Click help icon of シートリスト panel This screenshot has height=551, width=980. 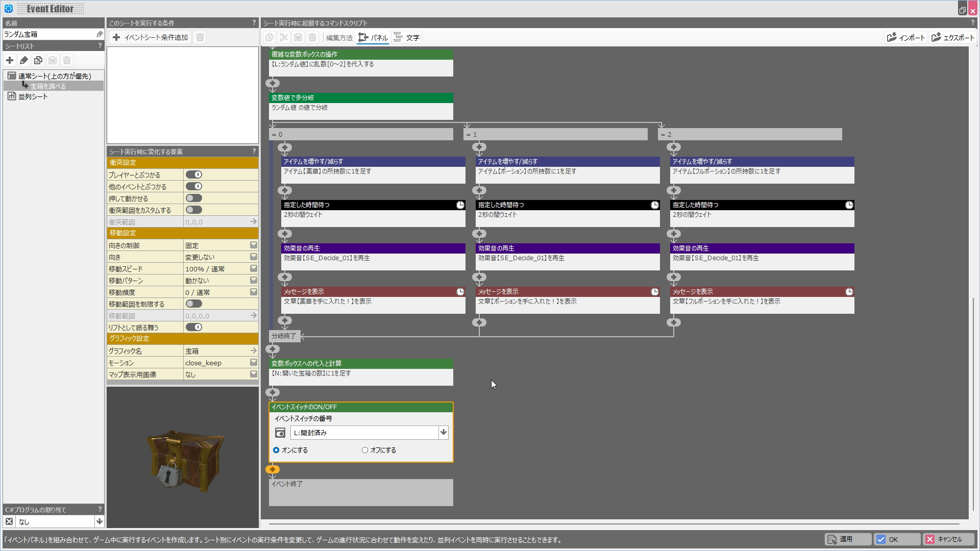[100, 46]
